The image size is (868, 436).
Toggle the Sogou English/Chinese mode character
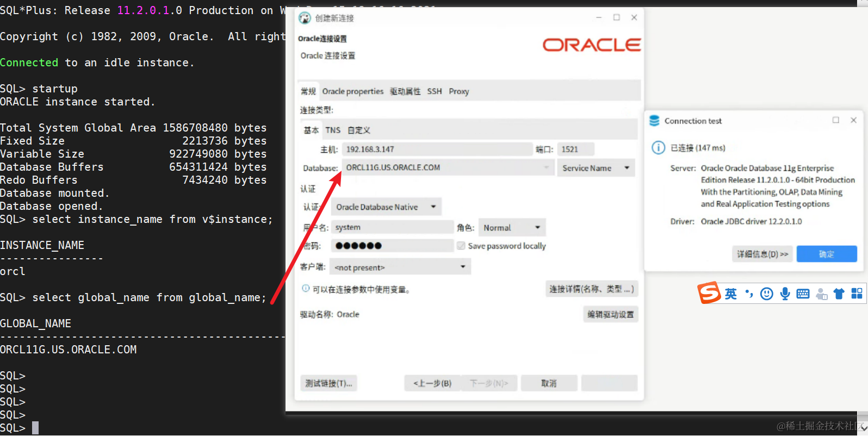coord(730,294)
